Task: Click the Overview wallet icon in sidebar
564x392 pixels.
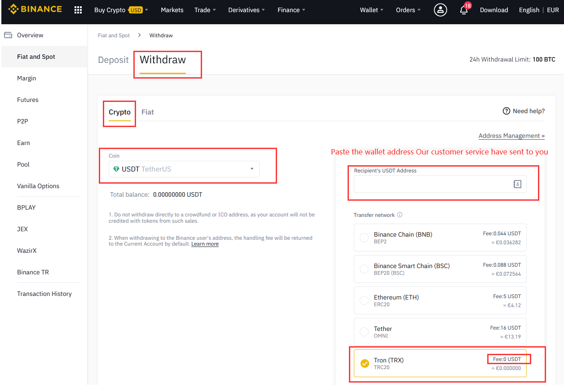Action: click(8, 35)
